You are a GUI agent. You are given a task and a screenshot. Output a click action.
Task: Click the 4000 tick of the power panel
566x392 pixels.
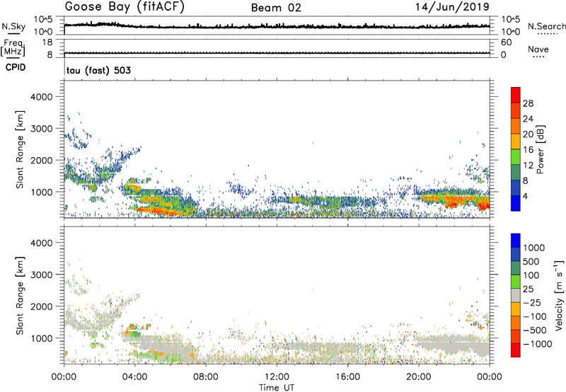click(42, 97)
